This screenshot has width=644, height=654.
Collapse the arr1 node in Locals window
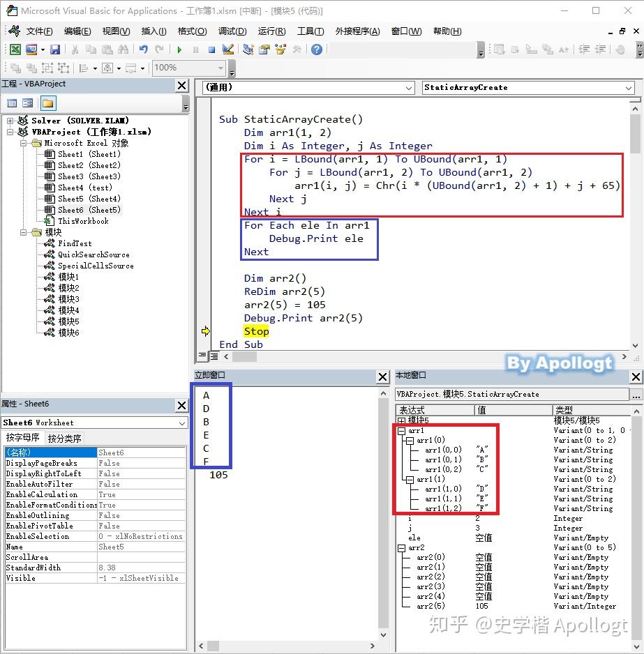(x=401, y=431)
